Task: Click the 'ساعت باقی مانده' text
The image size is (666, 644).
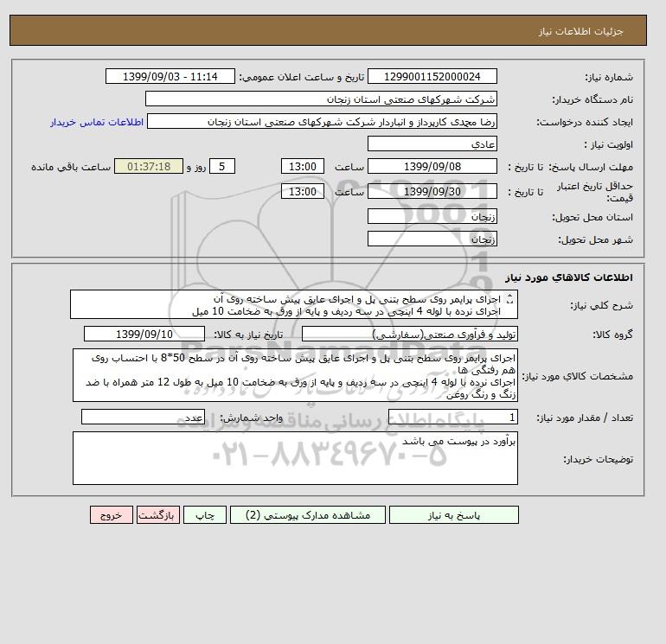Action: pos(71,167)
